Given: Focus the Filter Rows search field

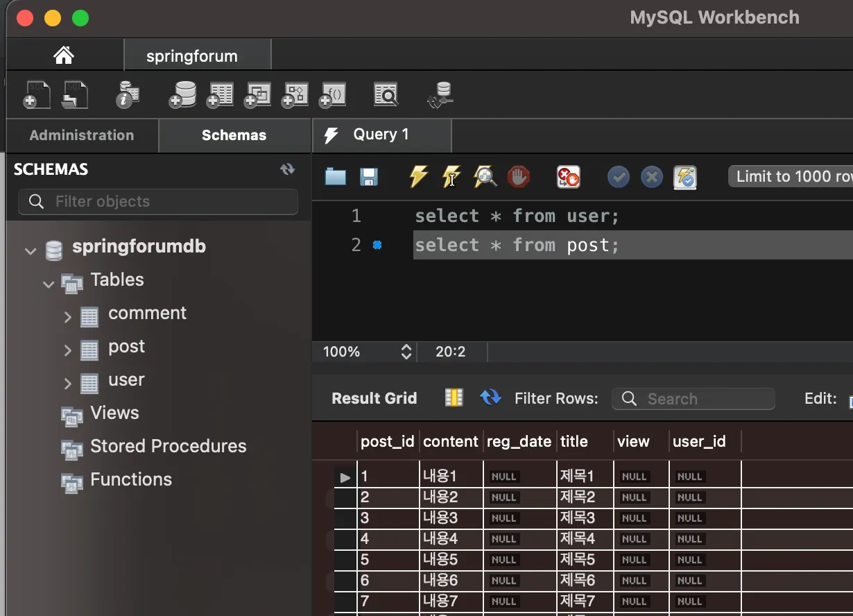Looking at the screenshot, I should click(693, 399).
